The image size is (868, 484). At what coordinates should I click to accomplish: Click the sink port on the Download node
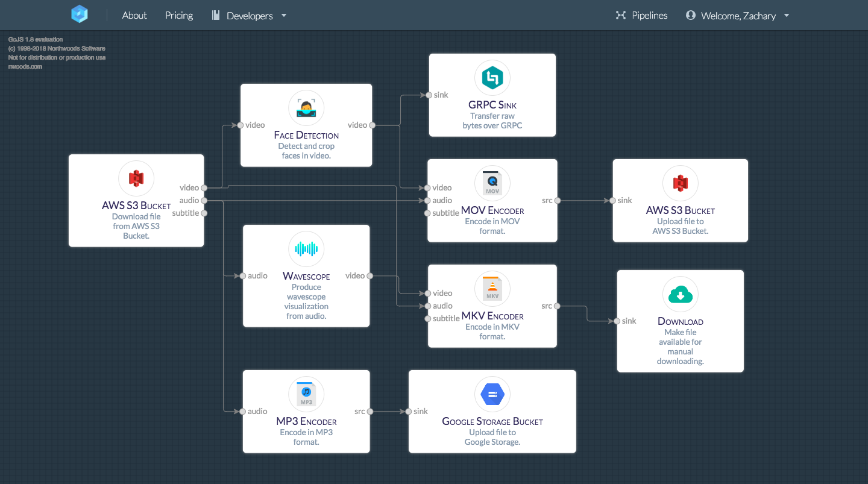[617, 321]
